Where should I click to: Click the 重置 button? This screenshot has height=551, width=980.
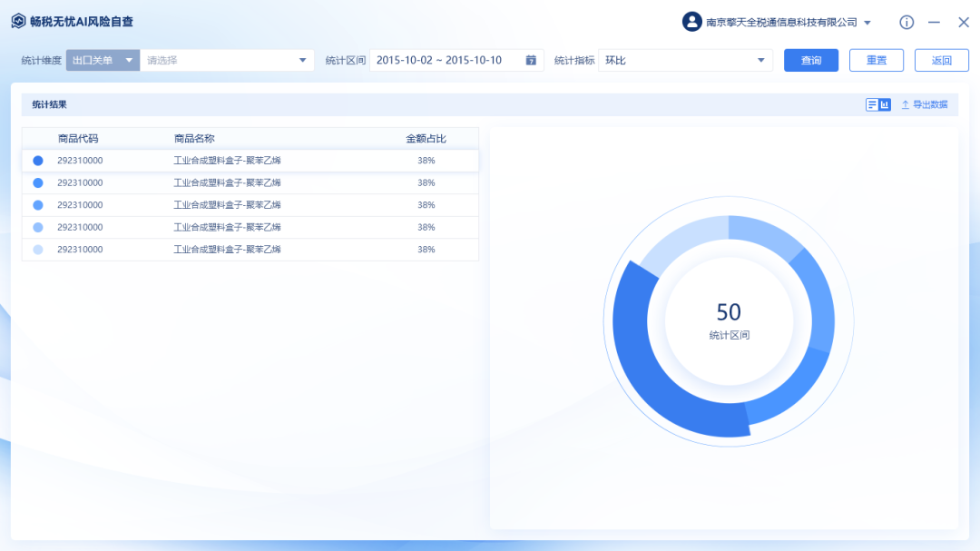click(877, 60)
